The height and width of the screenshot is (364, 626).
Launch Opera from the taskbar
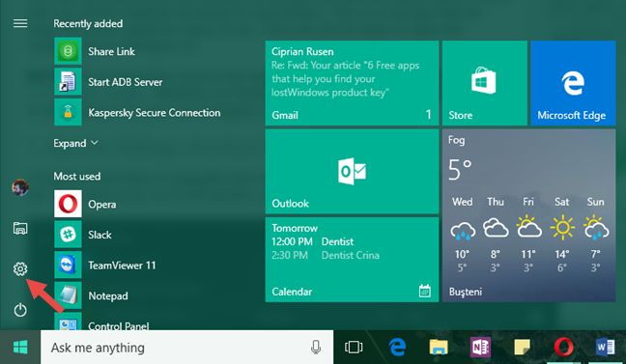[x=564, y=348]
